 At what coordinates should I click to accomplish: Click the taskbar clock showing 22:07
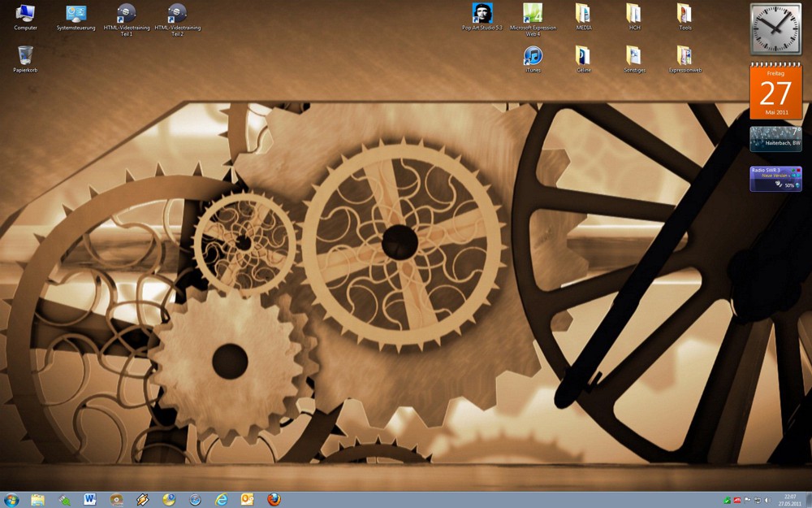(790, 499)
